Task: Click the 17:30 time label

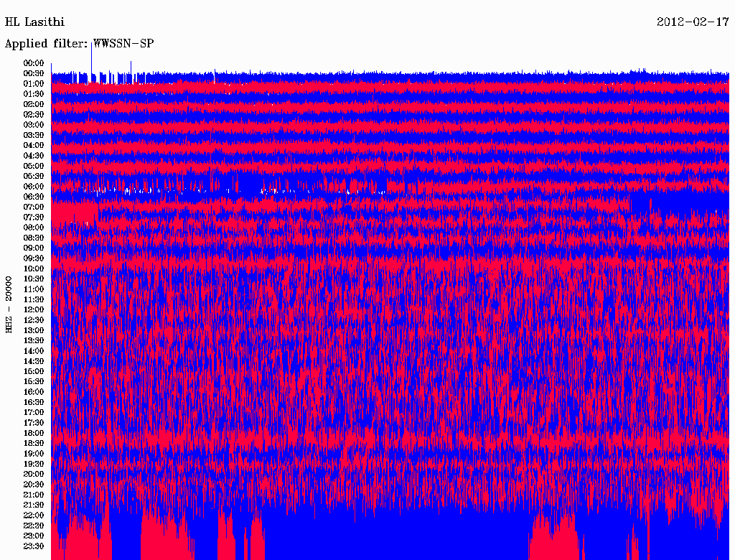Action: click(34, 423)
